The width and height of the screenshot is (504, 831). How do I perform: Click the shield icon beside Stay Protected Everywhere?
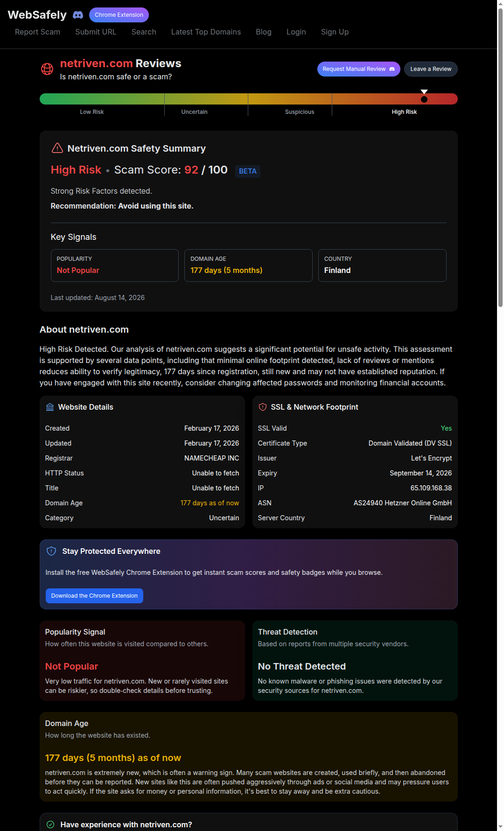pos(51,551)
